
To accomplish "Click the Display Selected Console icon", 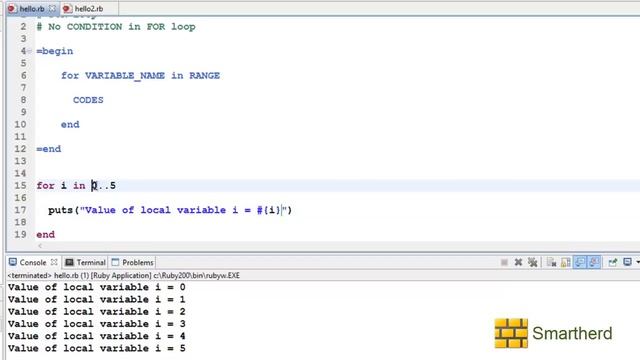I will (x=627, y=262).
